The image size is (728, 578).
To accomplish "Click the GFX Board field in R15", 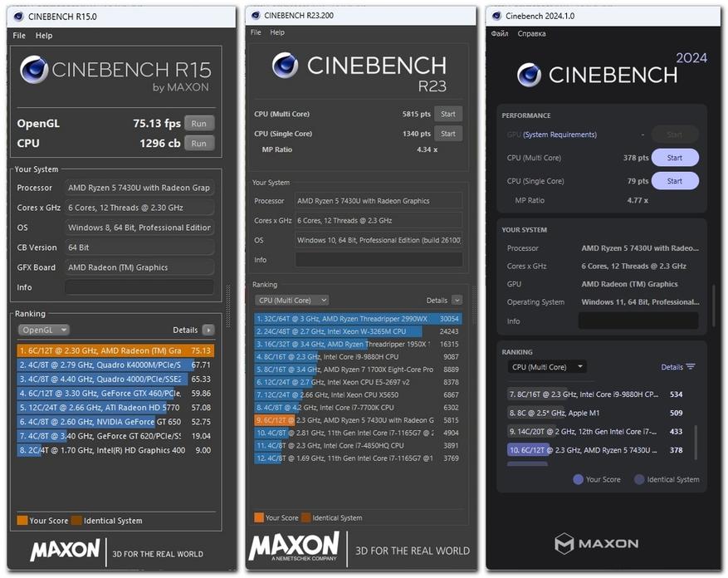I will point(139,267).
